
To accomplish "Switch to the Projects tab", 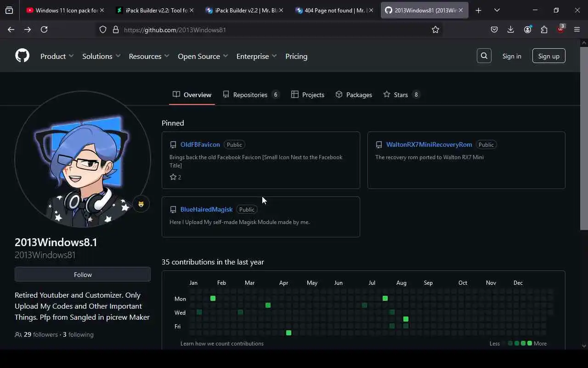I will pos(308,95).
